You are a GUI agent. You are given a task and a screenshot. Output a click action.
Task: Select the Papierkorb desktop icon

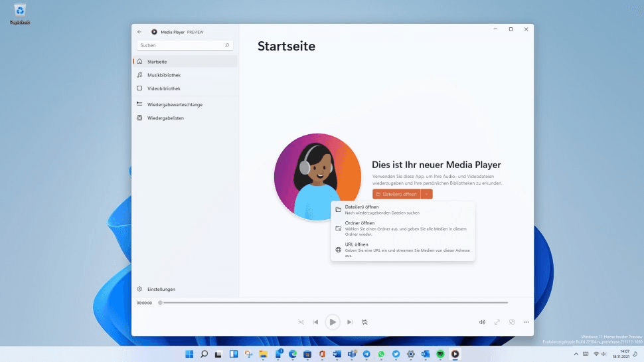click(x=20, y=15)
